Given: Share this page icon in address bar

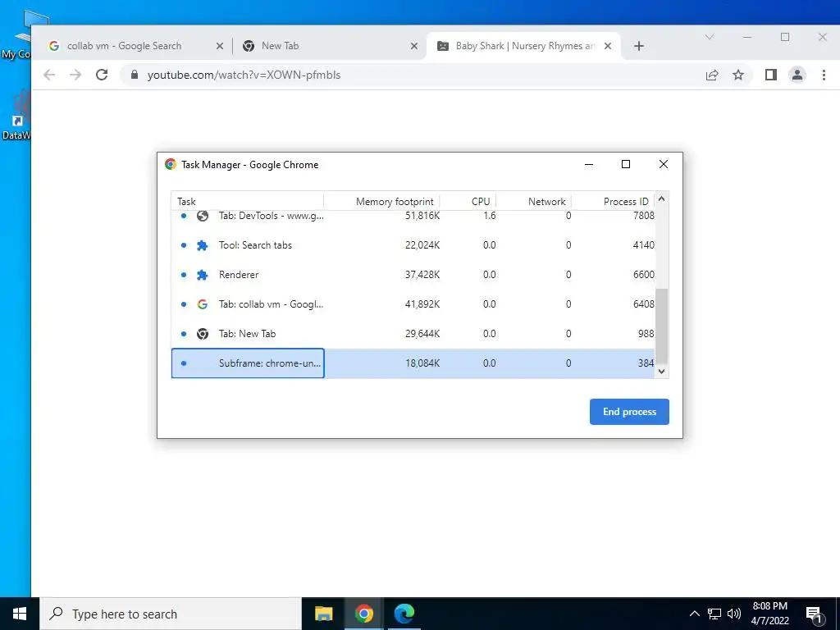Looking at the screenshot, I should 712,75.
